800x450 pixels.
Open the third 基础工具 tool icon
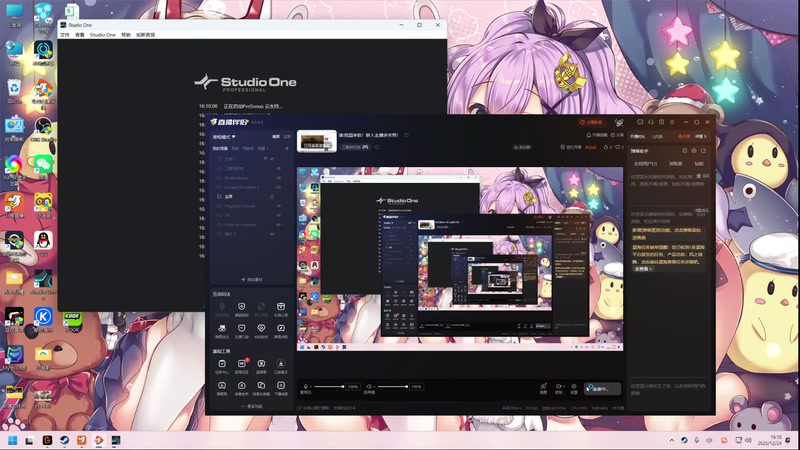pyautogui.click(x=261, y=364)
